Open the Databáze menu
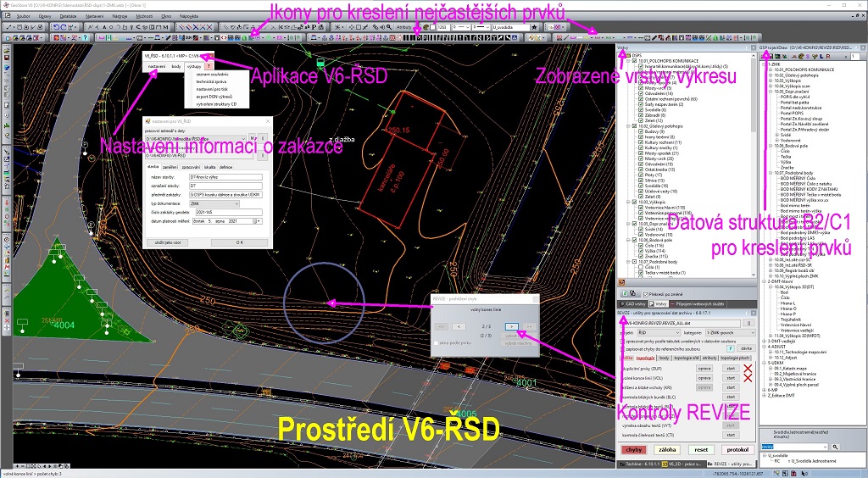This screenshot has height=478, width=868. point(68,16)
